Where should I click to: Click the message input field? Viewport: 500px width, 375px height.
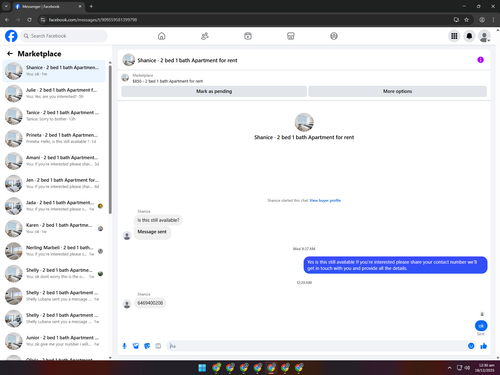point(317,346)
